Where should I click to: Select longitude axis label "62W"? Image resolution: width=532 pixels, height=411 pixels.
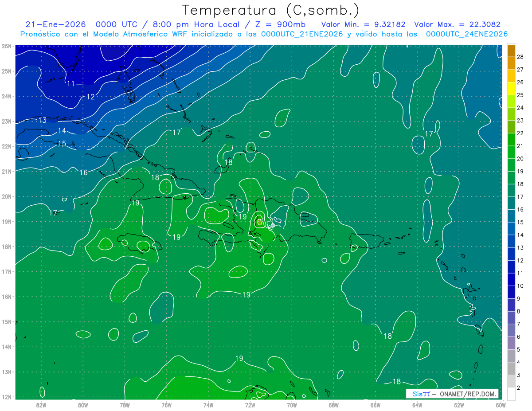pos(459,405)
